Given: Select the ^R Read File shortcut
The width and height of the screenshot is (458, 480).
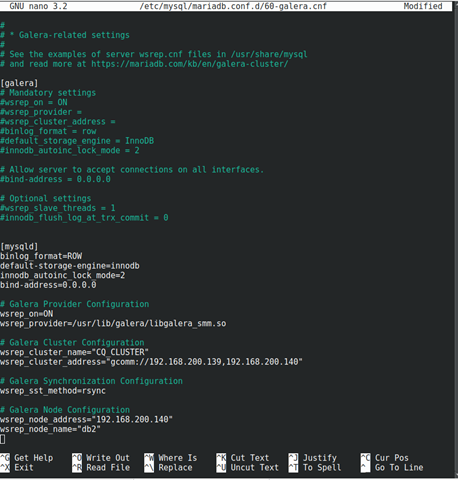Looking at the screenshot, I should 101,468.
